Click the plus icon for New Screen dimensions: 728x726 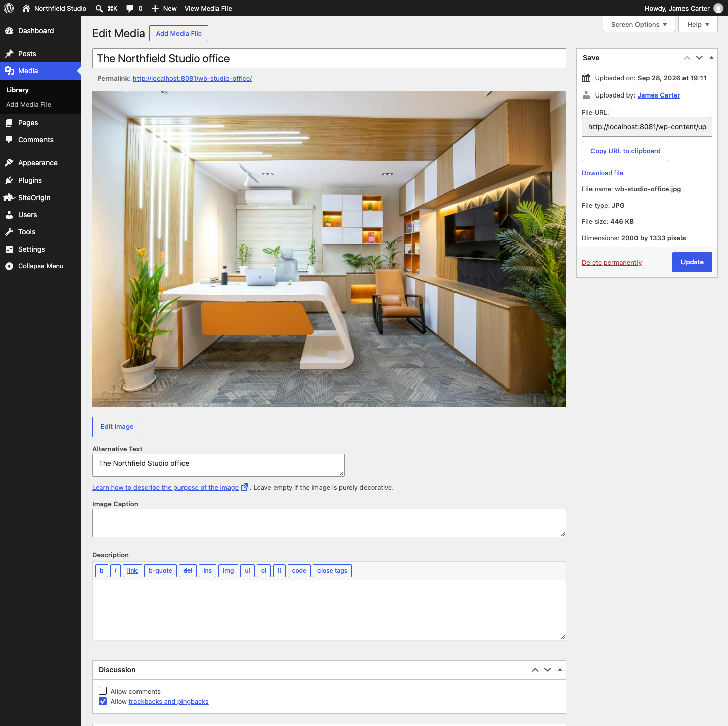(155, 8)
